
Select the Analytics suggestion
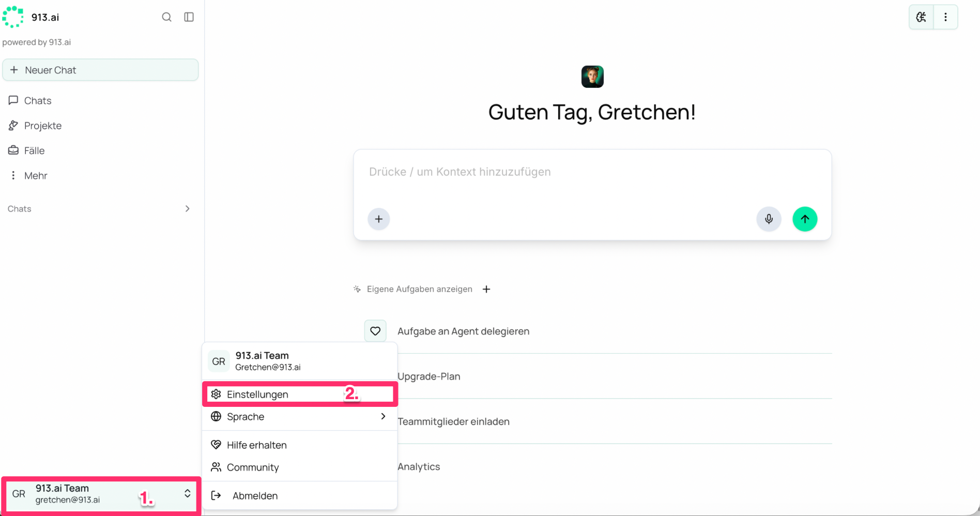[x=419, y=466]
